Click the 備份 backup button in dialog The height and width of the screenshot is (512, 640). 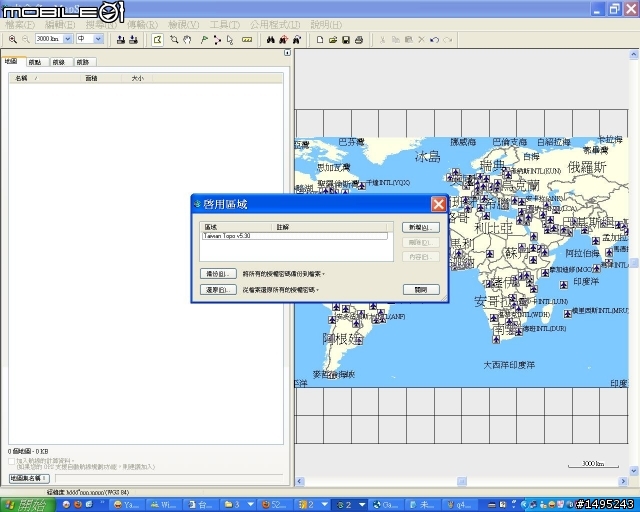point(218,274)
